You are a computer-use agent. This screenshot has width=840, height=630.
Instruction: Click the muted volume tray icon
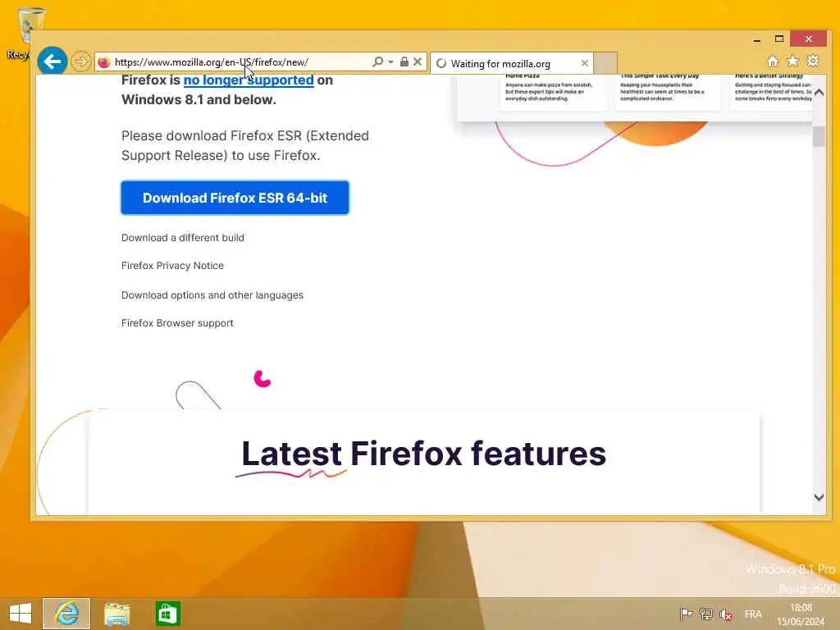pos(726,614)
